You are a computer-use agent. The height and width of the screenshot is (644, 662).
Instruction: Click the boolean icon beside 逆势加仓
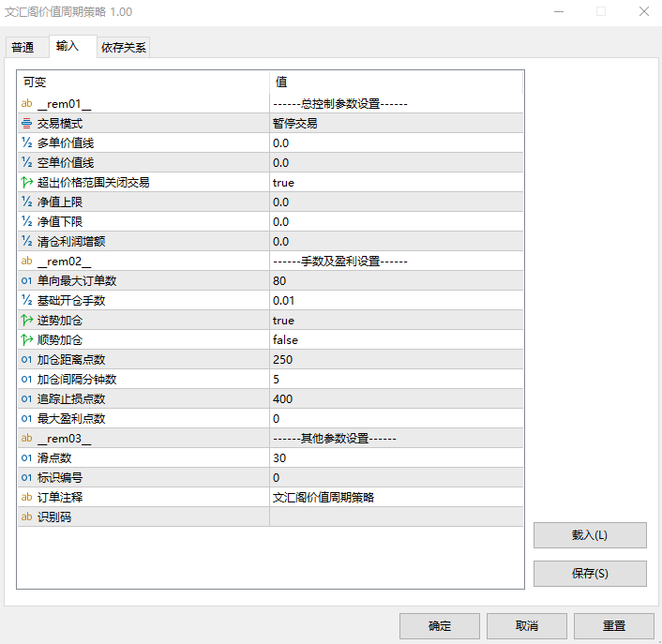point(26,321)
